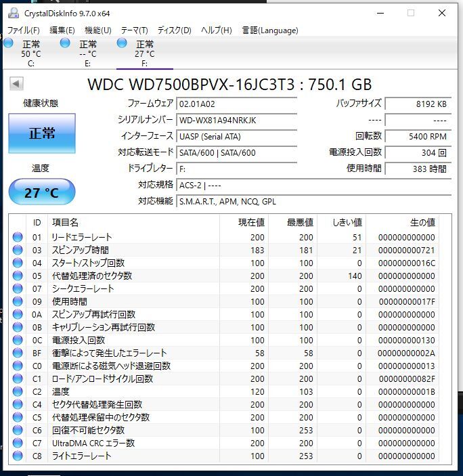Click the drive letter field F:
Viewport: 463px width, 476px height.
[x=236, y=169]
